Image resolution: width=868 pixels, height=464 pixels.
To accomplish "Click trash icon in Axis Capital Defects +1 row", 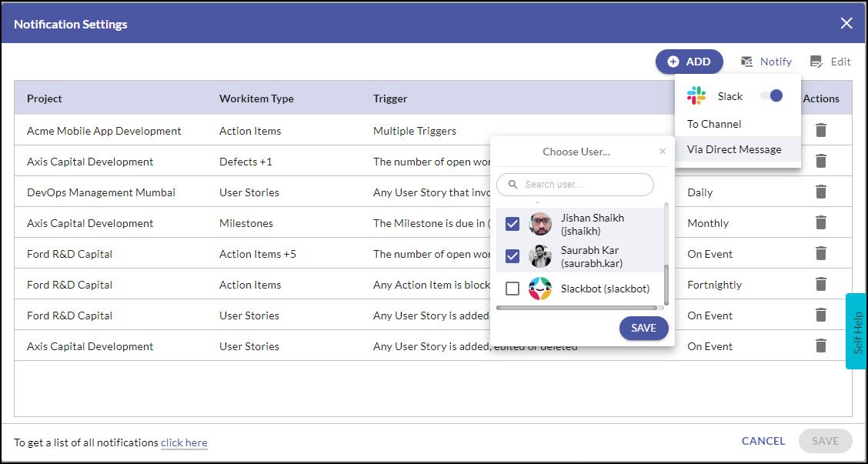I will 821,162.
